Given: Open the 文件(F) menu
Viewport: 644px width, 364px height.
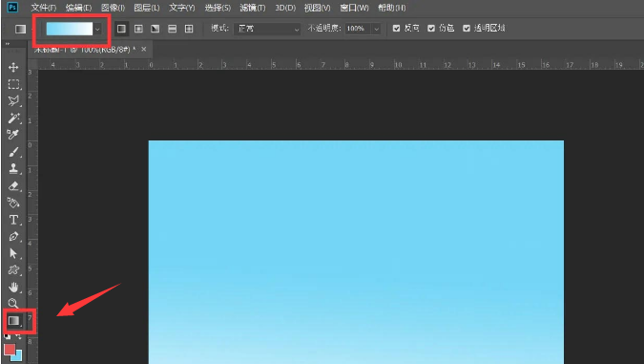Looking at the screenshot, I should click(x=44, y=8).
